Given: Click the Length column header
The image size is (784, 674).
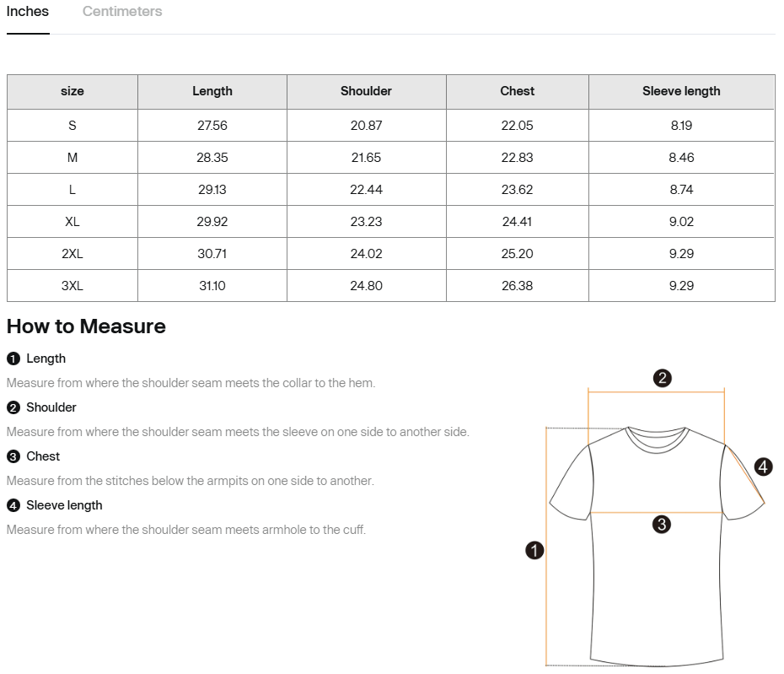Looking at the screenshot, I should (x=212, y=91).
